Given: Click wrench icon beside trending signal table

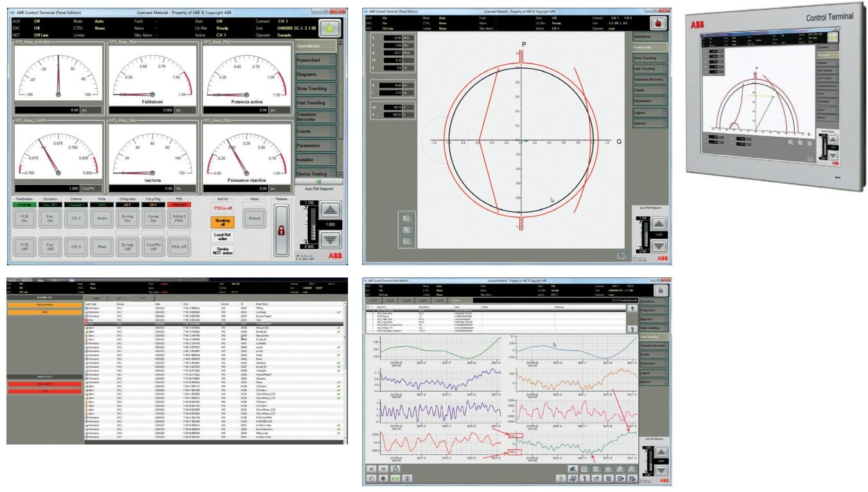Looking at the screenshot, I should pyautogui.click(x=631, y=328).
